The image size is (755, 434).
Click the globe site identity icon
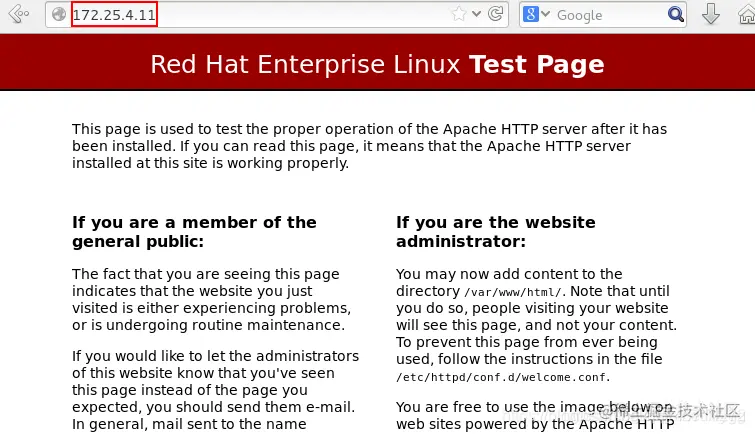(x=59, y=14)
